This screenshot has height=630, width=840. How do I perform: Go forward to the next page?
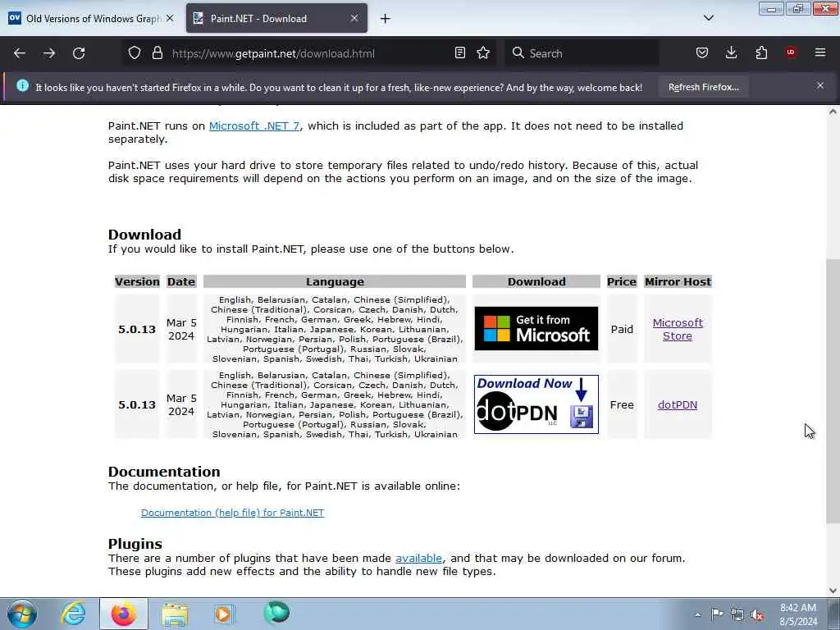click(49, 53)
